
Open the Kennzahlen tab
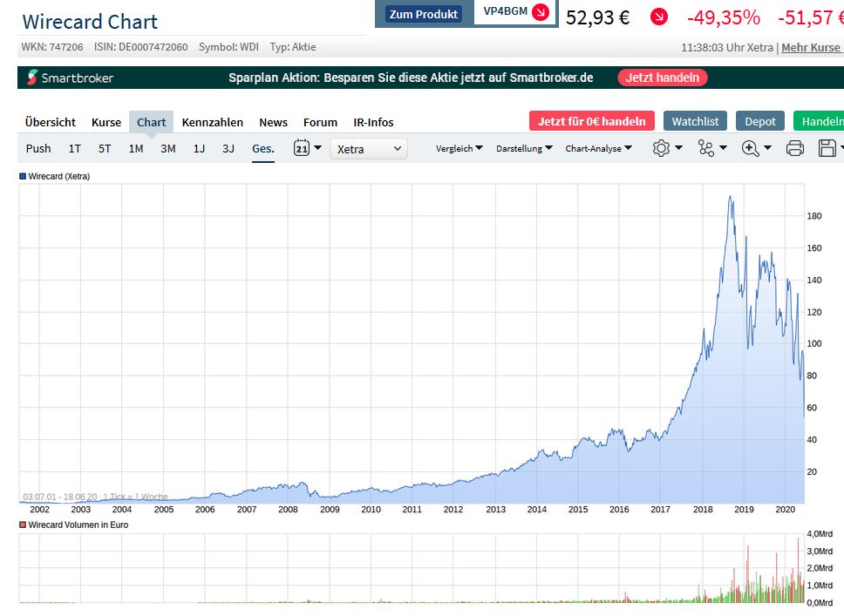click(x=213, y=122)
